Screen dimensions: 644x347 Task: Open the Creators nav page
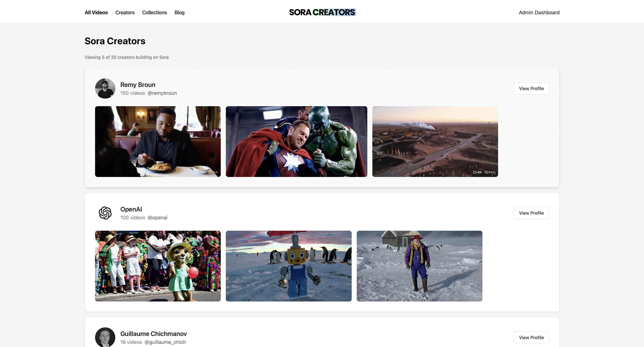point(125,12)
